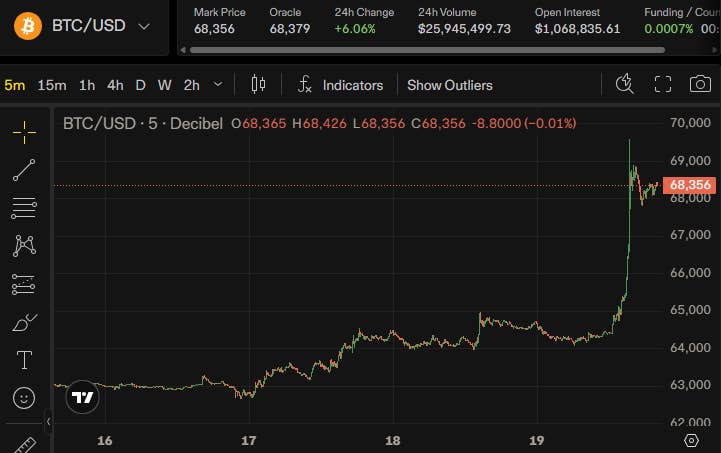721x453 pixels.
Task: Expand the BTC/USD market selector
Action: 144,27
